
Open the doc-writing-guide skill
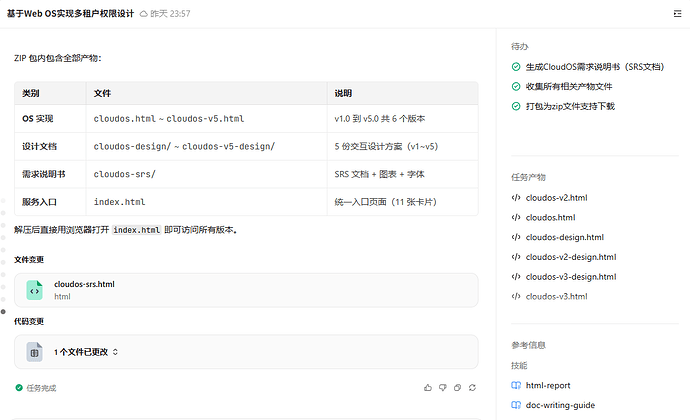pyautogui.click(x=560, y=405)
